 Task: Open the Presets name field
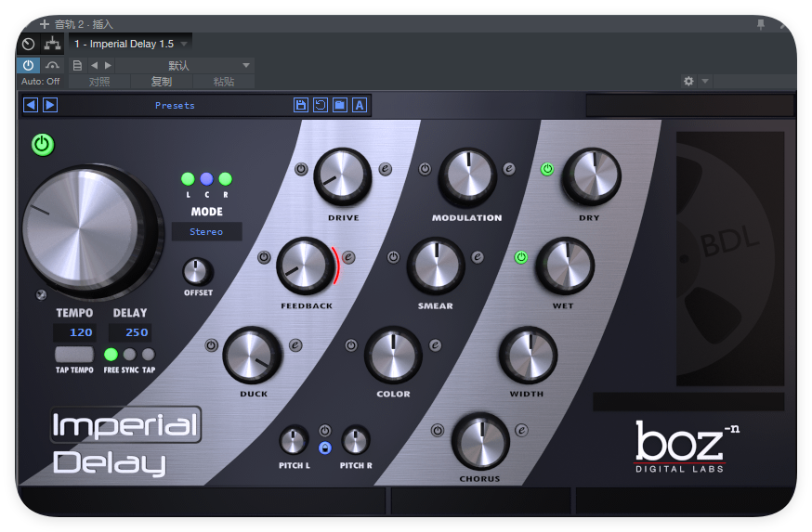pos(175,105)
